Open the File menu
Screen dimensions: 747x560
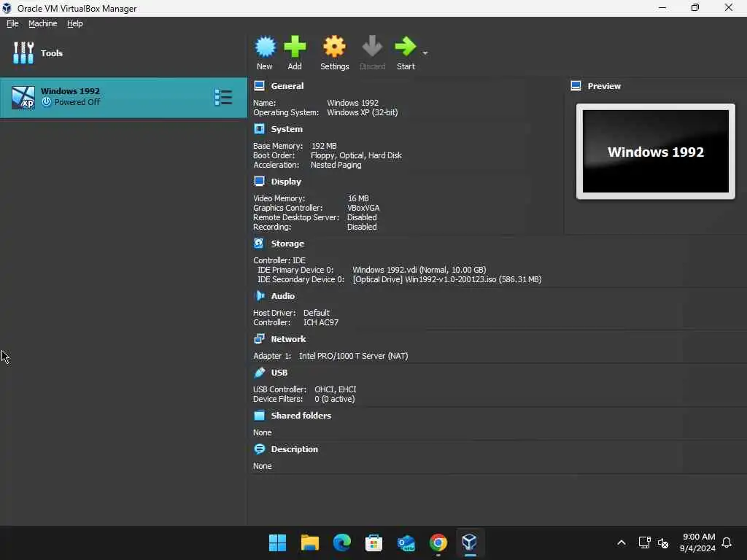(x=12, y=23)
